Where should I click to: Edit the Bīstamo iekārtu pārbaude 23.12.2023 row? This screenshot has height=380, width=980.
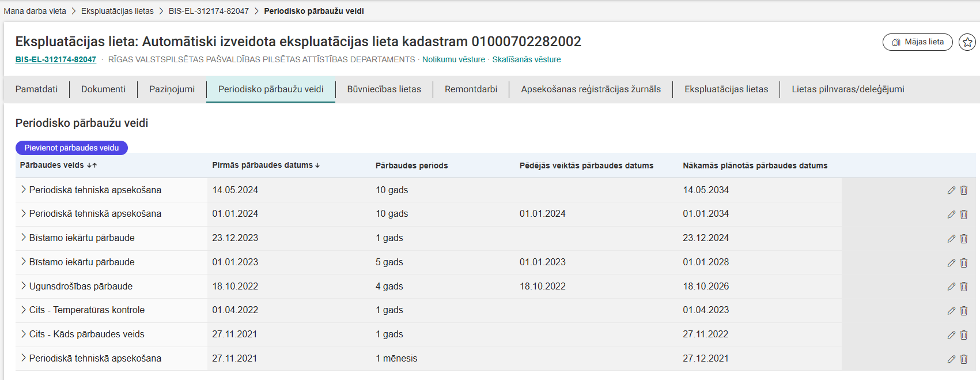tap(951, 239)
